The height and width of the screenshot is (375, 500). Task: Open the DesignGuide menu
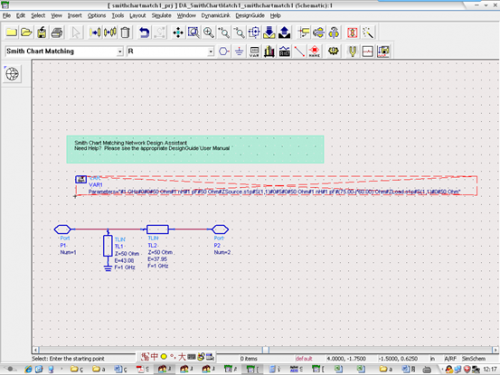tap(250, 16)
